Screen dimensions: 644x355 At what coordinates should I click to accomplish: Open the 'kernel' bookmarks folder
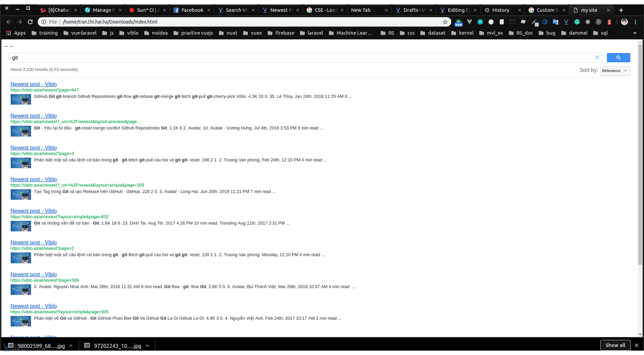pos(462,33)
